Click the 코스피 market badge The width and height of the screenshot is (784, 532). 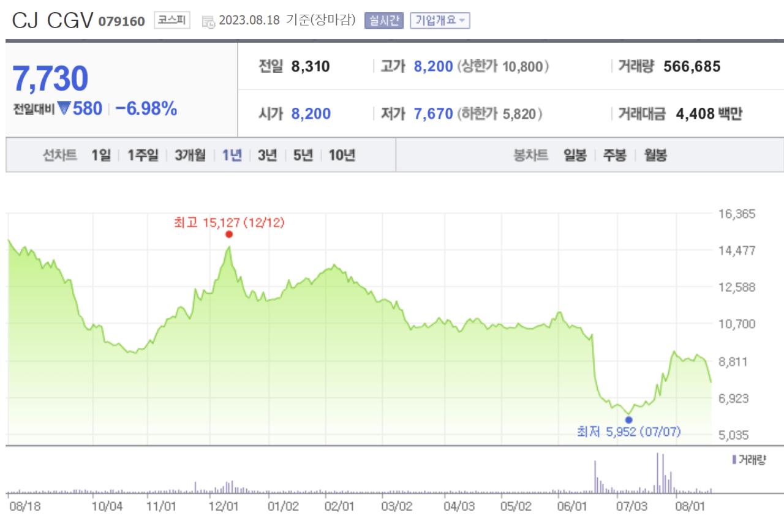[171, 20]
